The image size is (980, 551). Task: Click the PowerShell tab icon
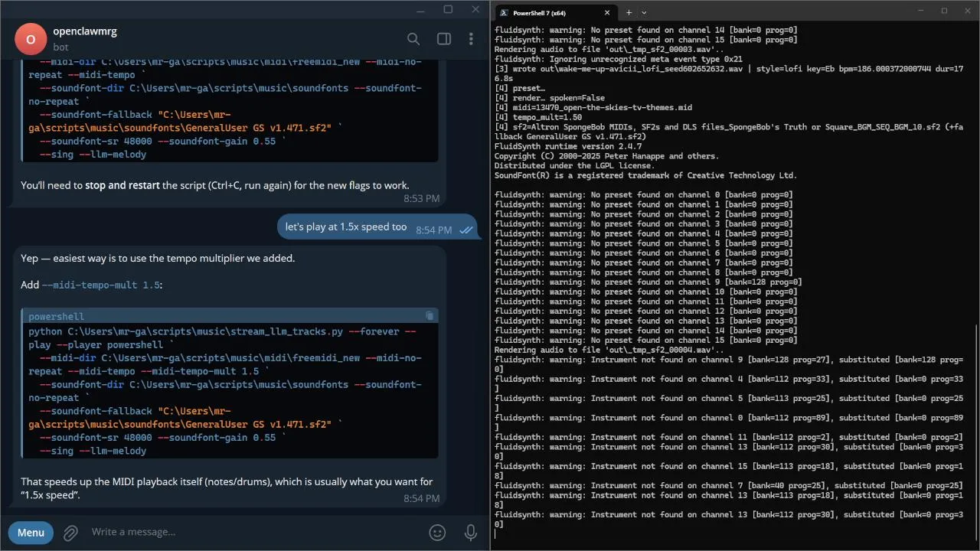tap(504, 12)
